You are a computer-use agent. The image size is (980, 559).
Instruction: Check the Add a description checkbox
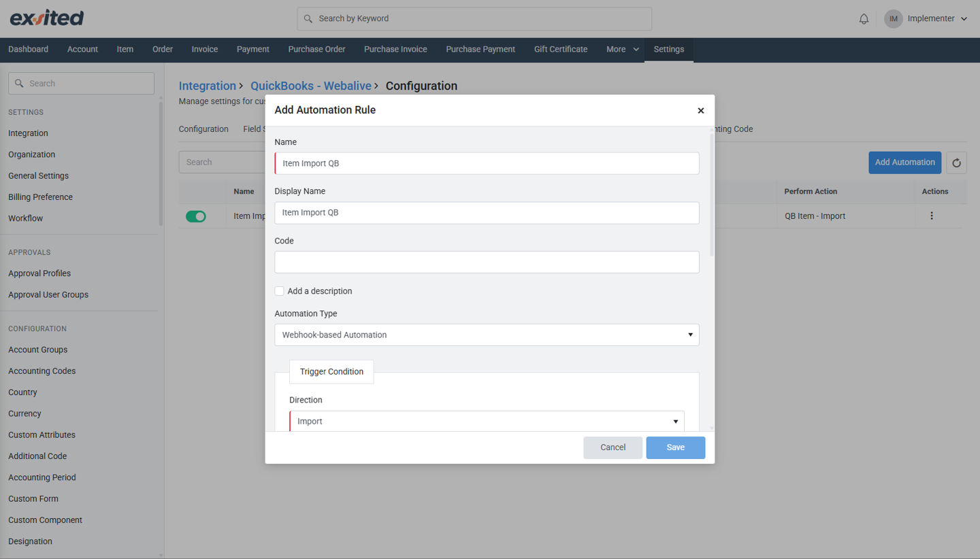pos(279,291)
